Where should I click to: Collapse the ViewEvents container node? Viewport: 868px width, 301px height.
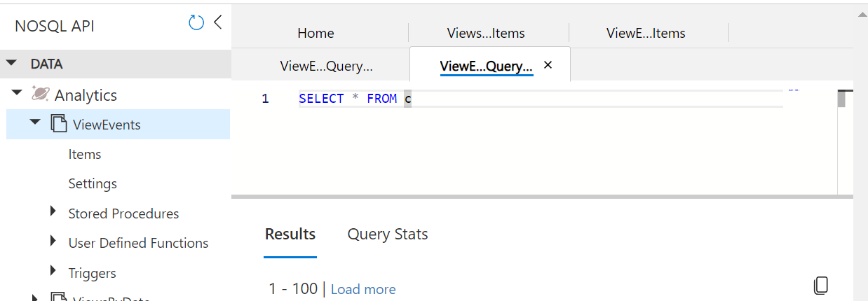[x=35, y=122]
